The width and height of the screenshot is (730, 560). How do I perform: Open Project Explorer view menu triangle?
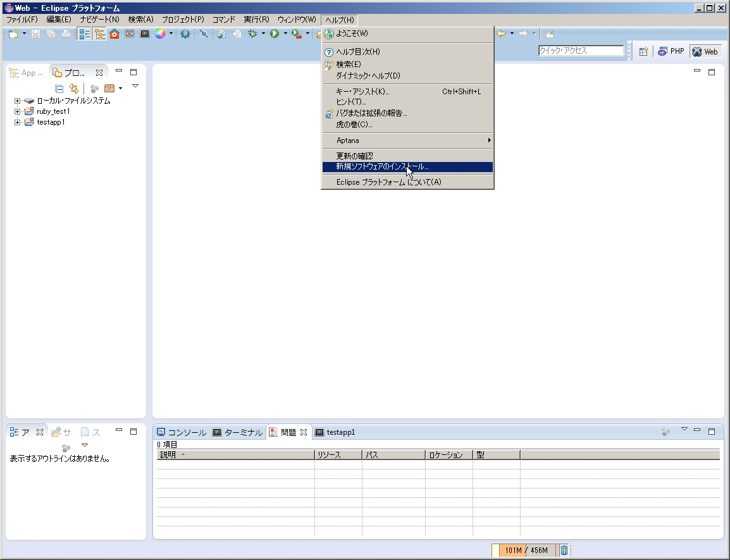135,85
